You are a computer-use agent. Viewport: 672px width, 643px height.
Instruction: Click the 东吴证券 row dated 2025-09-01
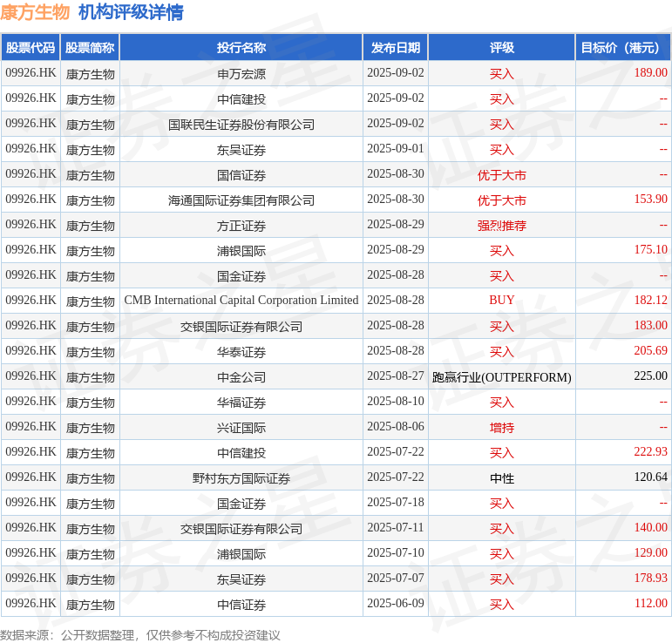pyautogui.click(x=336, y=150)
